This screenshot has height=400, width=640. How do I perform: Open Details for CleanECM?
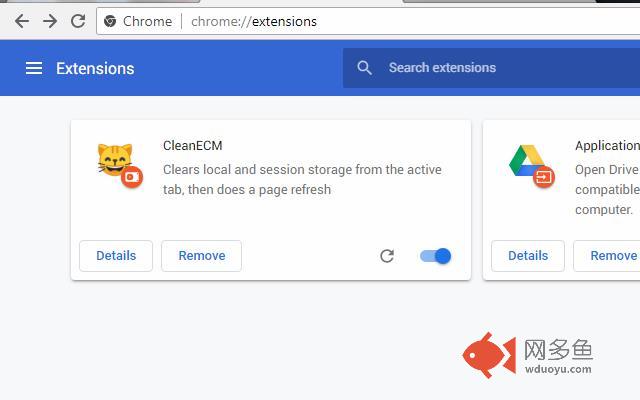pos(116,256)
